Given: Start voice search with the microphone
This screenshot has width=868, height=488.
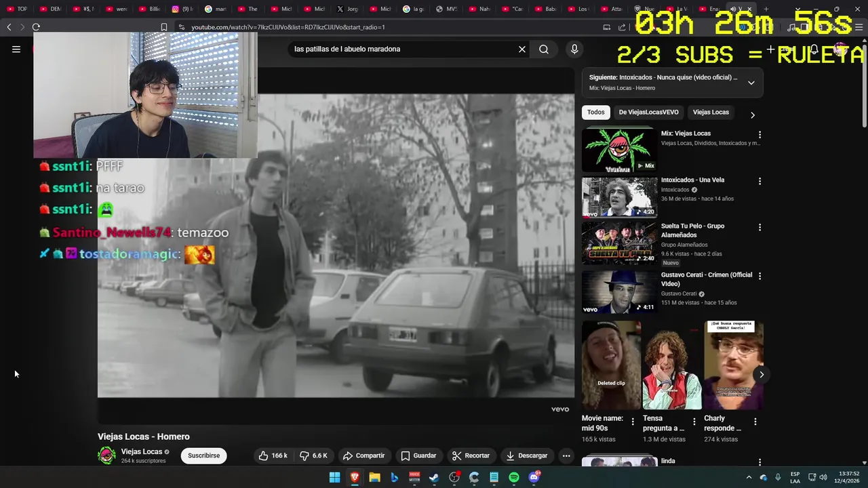Looking at the screenshot, I should pos(574,49).
